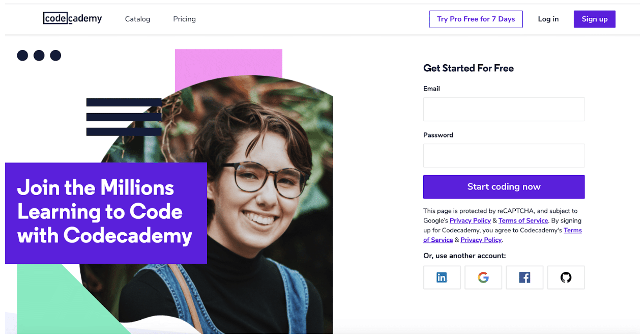Open Google's Privacy Policy link
The height and width of the screenshot is (335, 644).
[470, 220]
